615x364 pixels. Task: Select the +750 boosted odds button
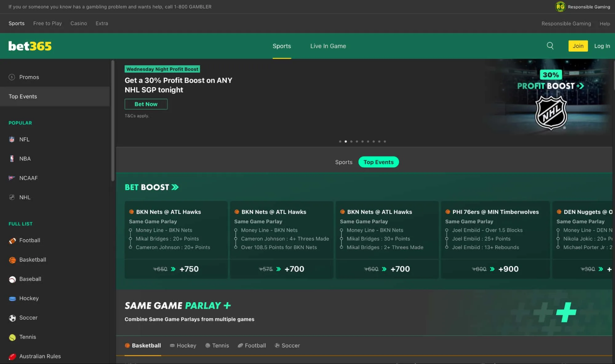[x=176, y=269]
